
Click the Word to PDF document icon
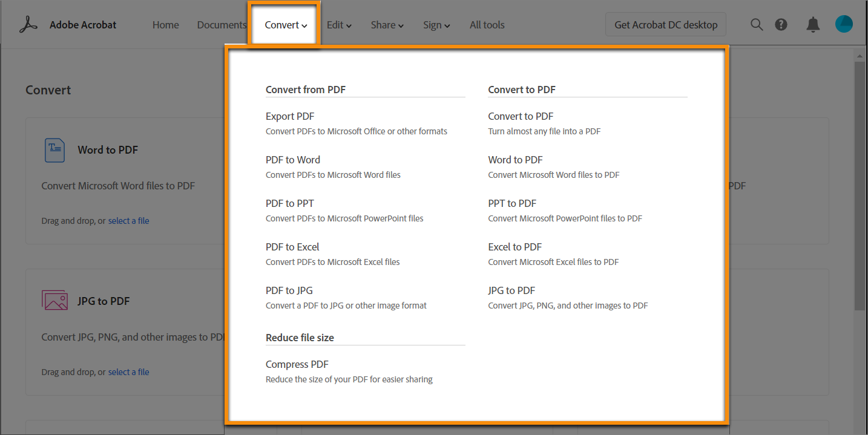tap(54, 150)
